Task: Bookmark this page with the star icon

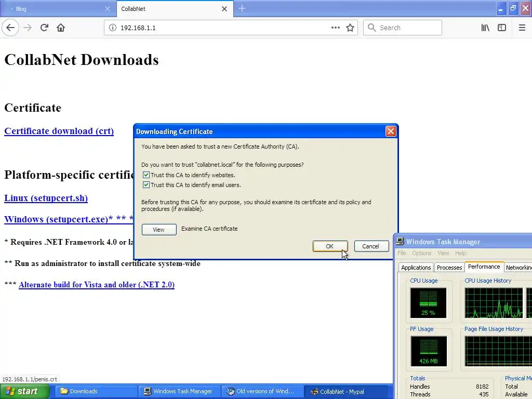Action: [x=350, y=28]
